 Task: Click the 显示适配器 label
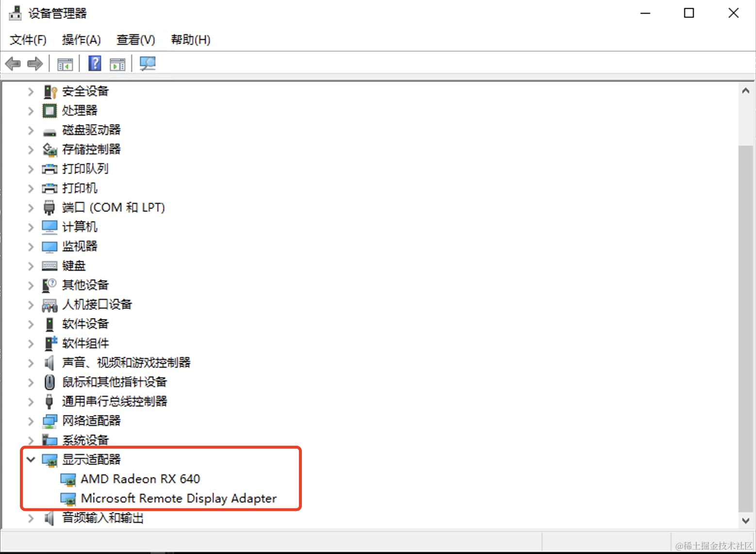coord(91,459)
